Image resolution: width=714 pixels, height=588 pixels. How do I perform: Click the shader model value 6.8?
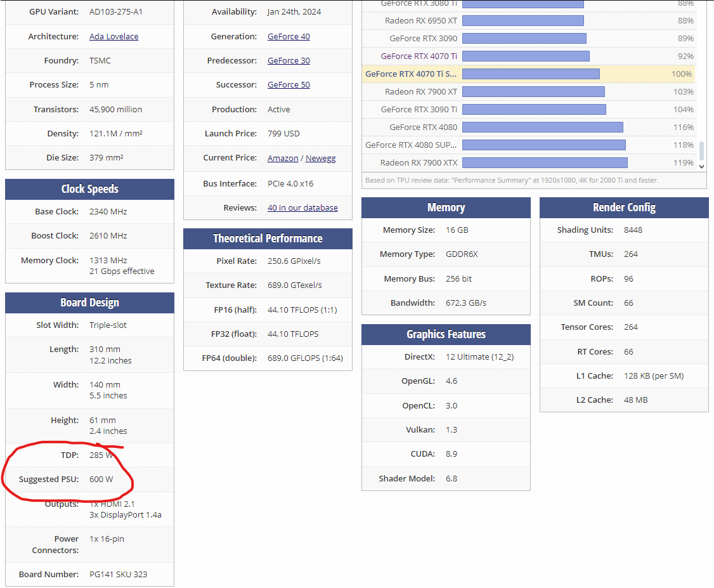point(451,479)
